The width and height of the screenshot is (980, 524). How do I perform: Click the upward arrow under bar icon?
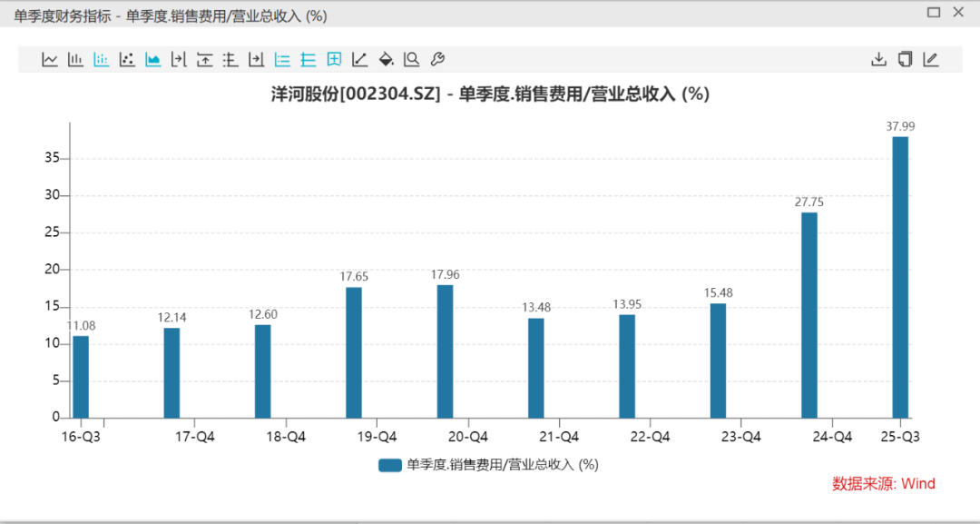click(x=205, y=59)
